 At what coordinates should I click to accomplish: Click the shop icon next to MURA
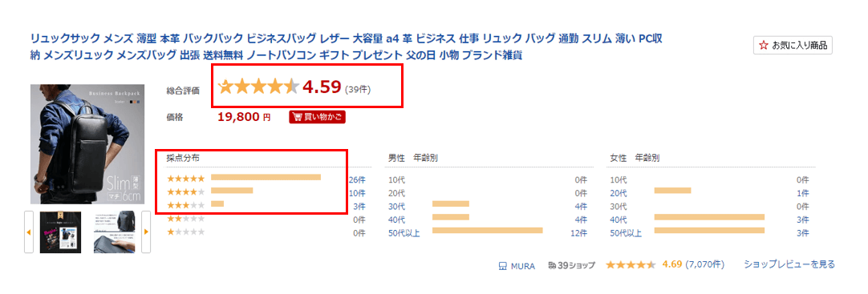pyautogui.click(x=503, y=265)
